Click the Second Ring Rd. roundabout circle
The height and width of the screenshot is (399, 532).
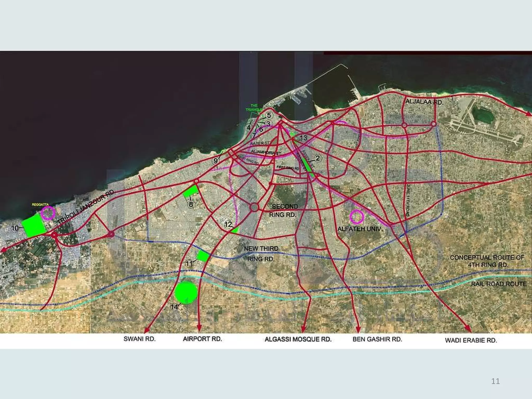[254, 207]
